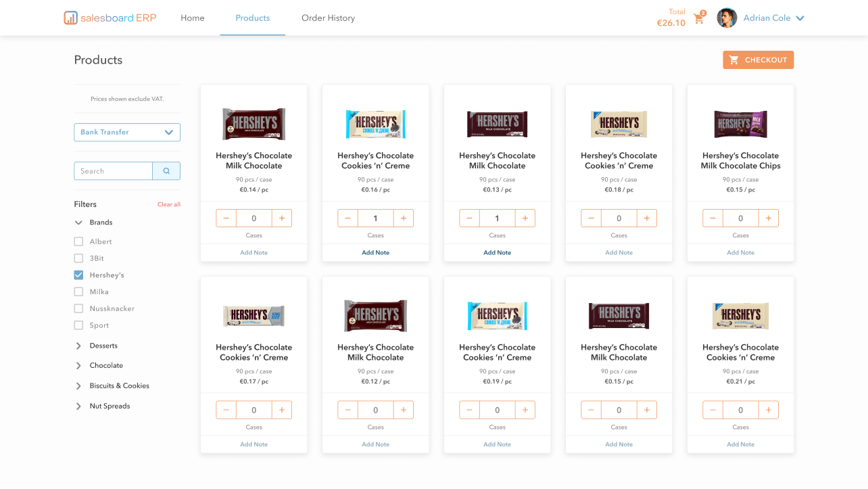This screenshot has width=868, height=489.
Task: Add Note to €0.21 Cookies 'n' Creme
Action: (741, 444)
